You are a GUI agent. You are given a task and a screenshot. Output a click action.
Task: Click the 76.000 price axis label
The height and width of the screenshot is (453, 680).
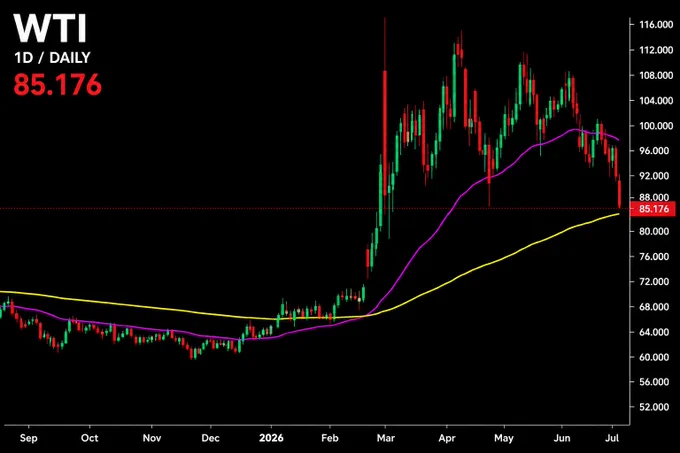click(654, 257)
